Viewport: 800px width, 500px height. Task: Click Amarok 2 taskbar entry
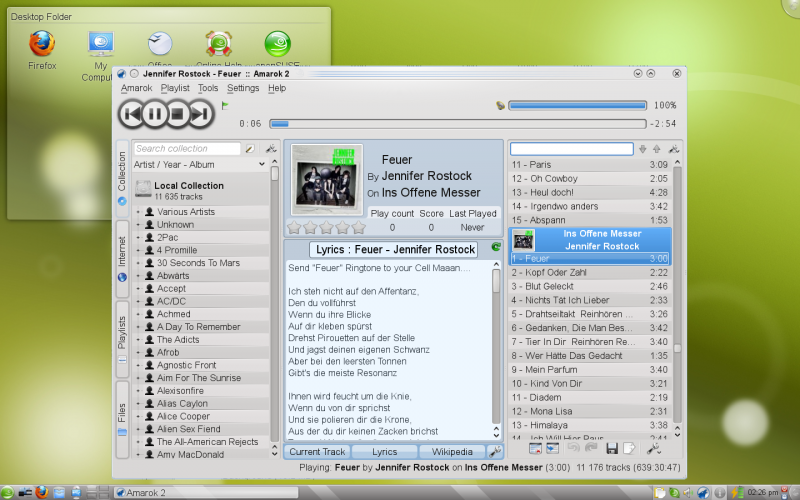(x=206, y=493)
